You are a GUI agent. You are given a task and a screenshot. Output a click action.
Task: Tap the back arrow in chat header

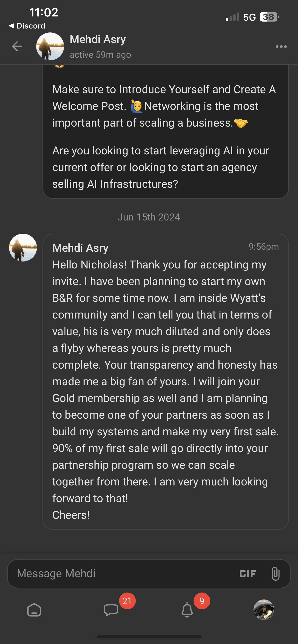point(17,46)
